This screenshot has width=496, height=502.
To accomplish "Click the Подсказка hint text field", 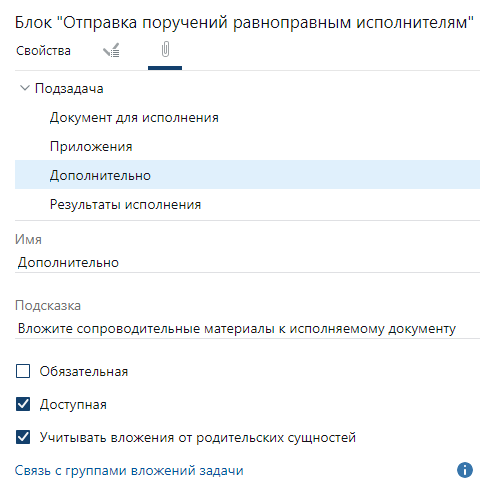I will (247, 328).
